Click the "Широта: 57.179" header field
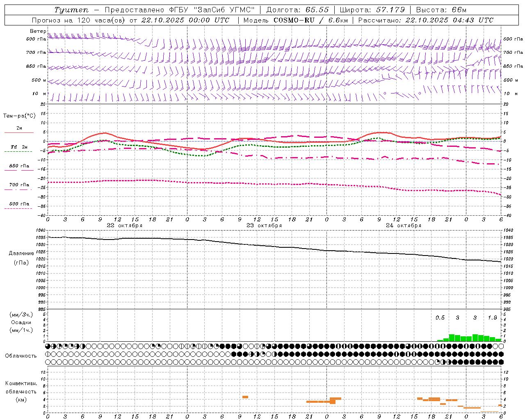 click(x=372, y=10)
